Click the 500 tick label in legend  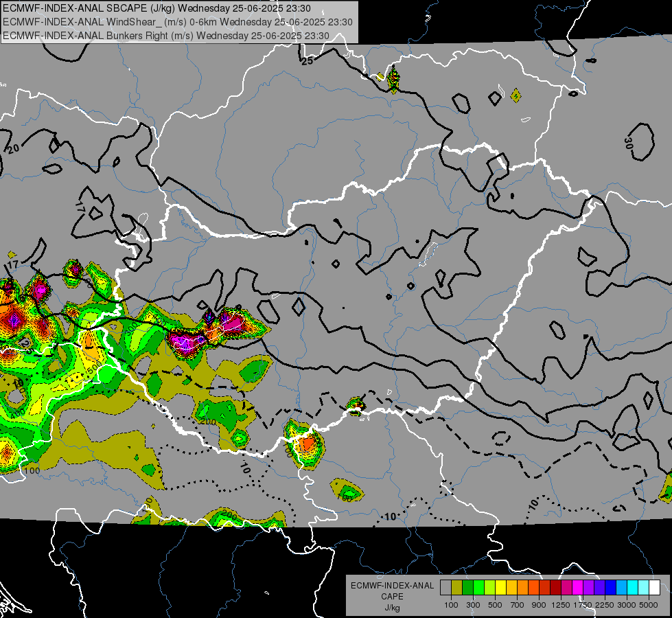(x=495, y=605)
